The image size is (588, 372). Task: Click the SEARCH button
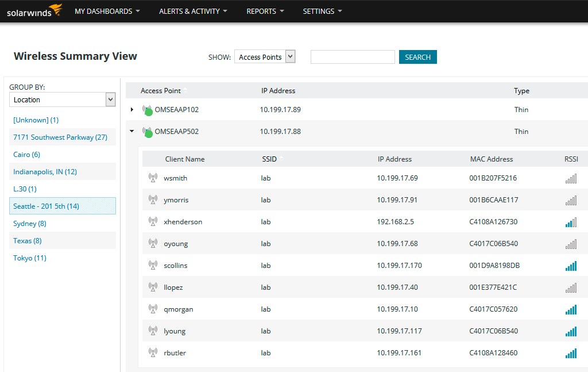tap(418, 57)
